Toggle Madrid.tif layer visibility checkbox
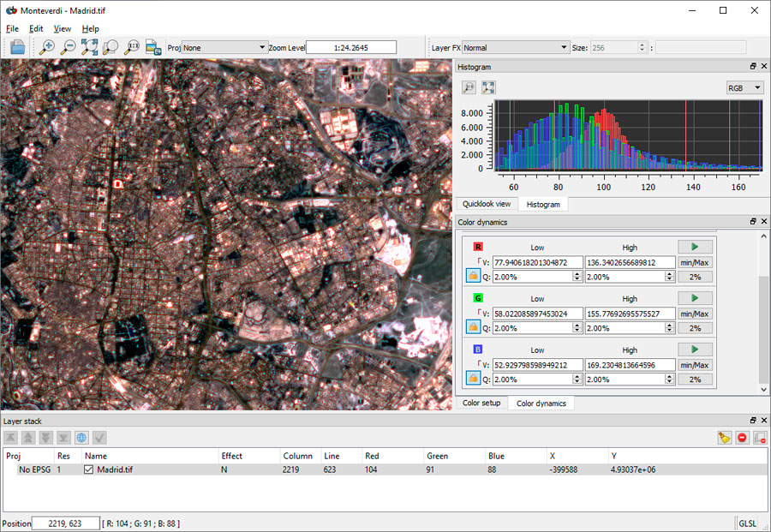Screen dimensions: 771x532 [88, 469]
